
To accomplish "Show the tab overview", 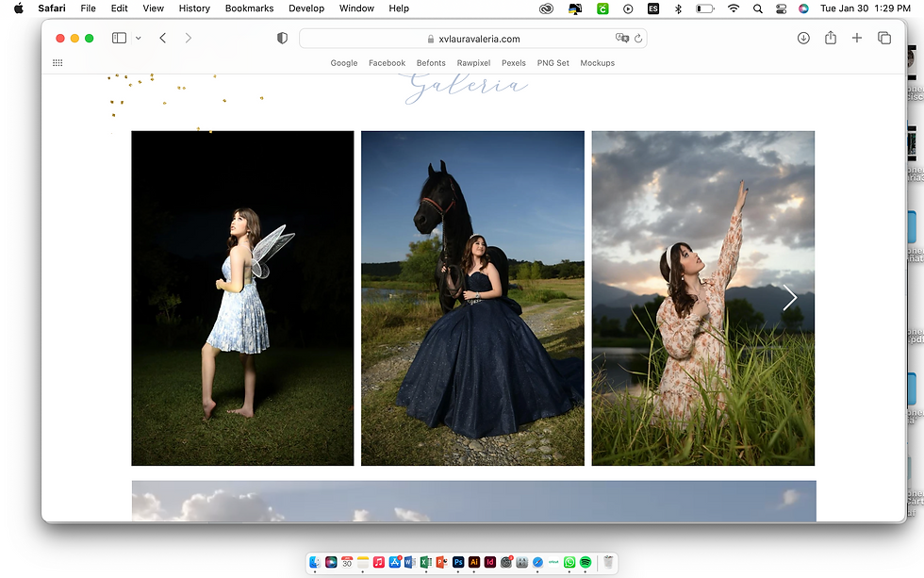I will click(x=884, y=39).
